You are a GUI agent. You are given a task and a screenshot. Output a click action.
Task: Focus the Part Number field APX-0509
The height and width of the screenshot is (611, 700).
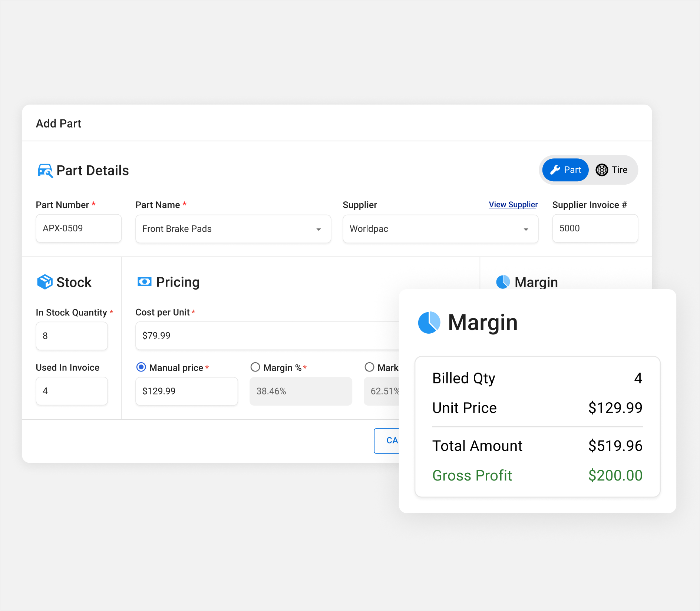[79, 228]
